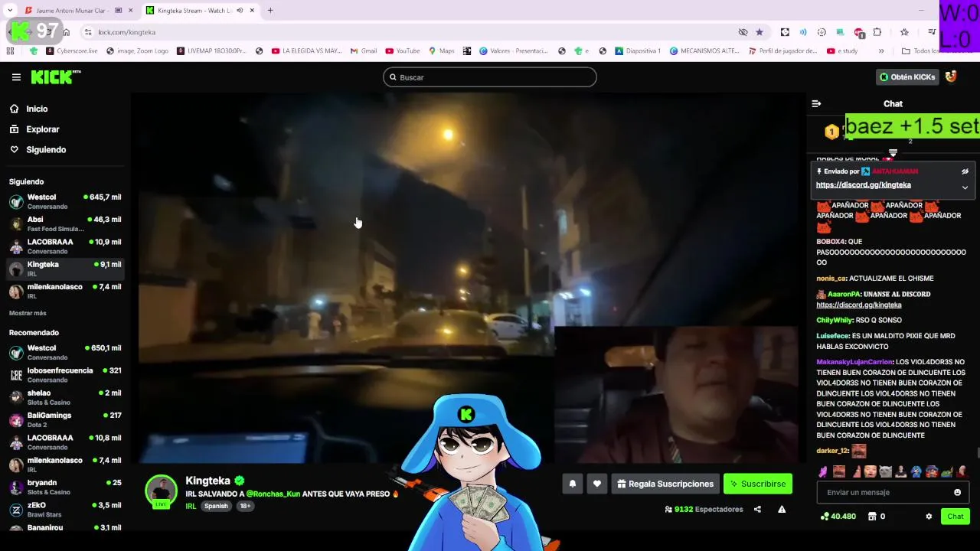Screen dimensions: 980x551
Task: Expand the chat leaderboard drop handle
Action: pyautogui.click(x=893, y=153)
